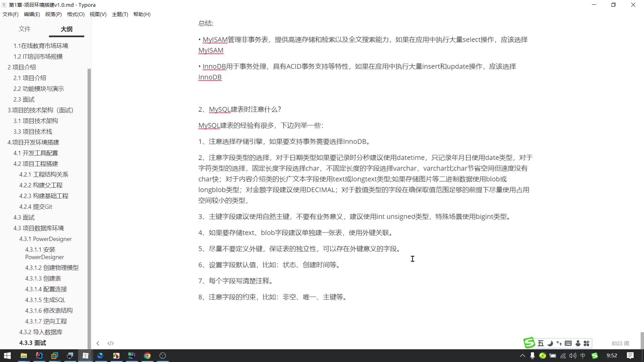Jump to 4.3.1.7 逆向工程
The width and height of the screenshot is (644, 362).
point(46,321)
